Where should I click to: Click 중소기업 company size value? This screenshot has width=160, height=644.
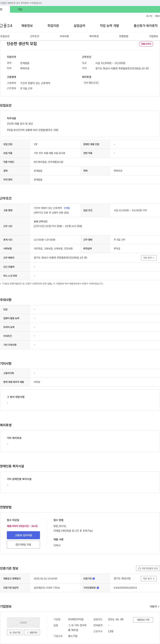[73, 636]
